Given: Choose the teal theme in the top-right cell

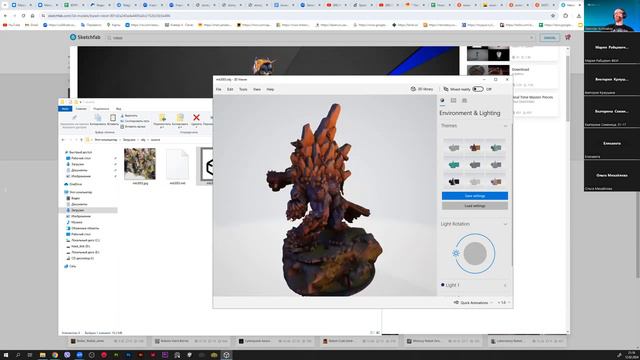Looking at the screenshot, I should coord(496,148).
